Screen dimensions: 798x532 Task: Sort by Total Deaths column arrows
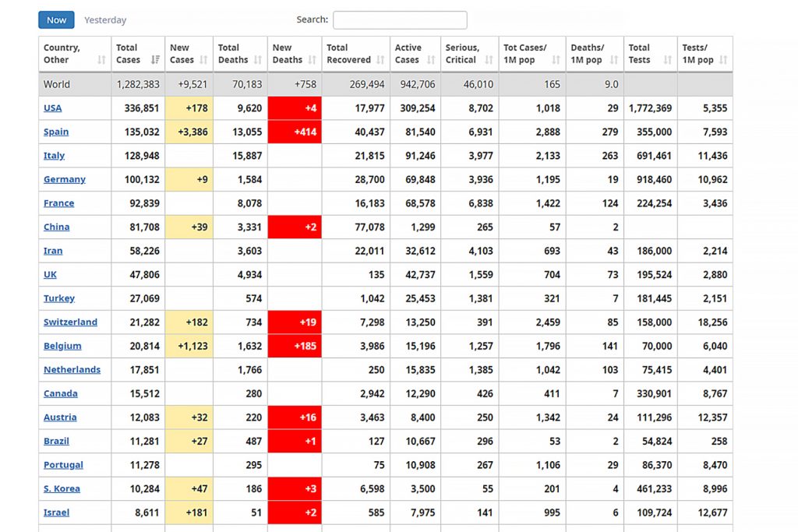257,60
